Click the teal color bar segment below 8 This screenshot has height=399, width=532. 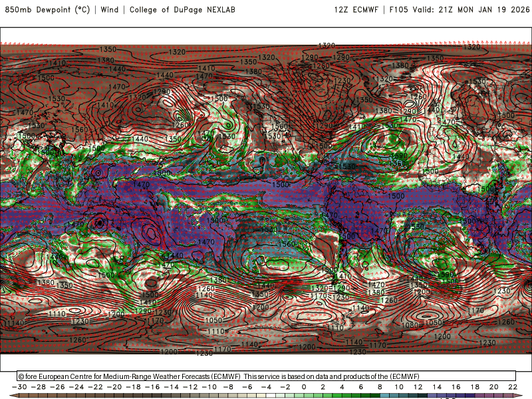tap(385, 396)
